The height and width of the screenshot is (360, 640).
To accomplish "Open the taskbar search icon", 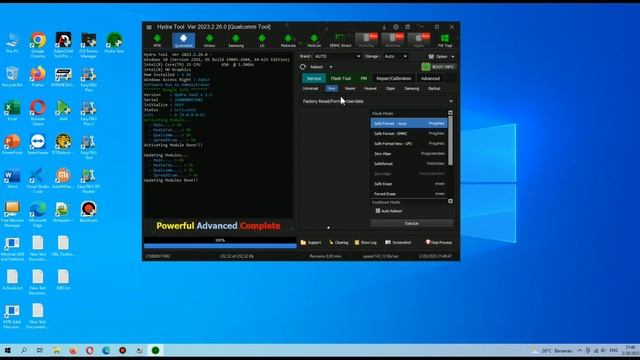I will [x=24, y=350].
